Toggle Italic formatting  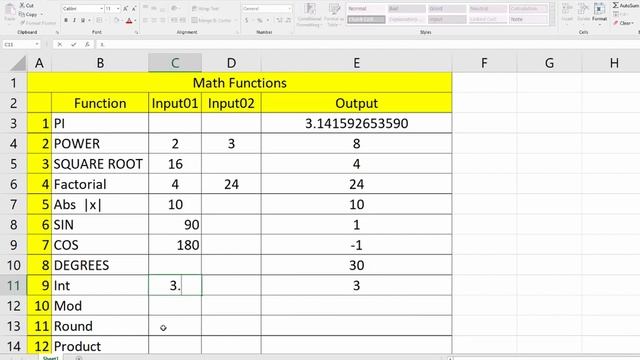(x=74, y=20)
